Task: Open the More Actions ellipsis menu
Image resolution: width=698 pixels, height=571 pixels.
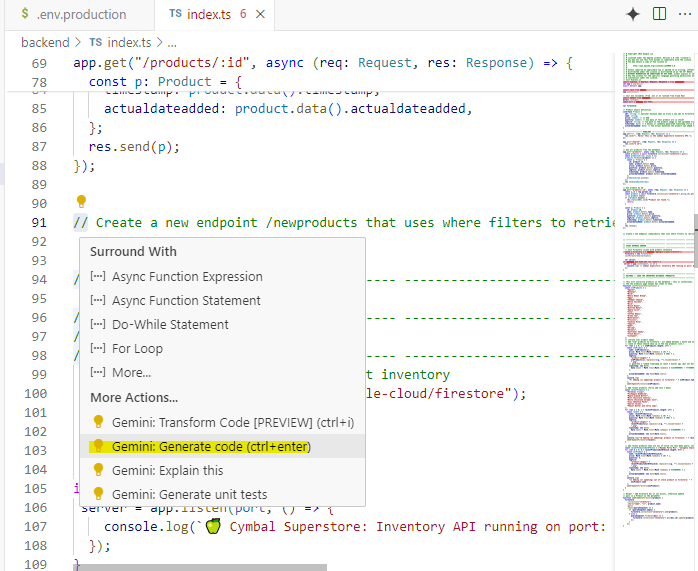Action: [x=685, y=14]
